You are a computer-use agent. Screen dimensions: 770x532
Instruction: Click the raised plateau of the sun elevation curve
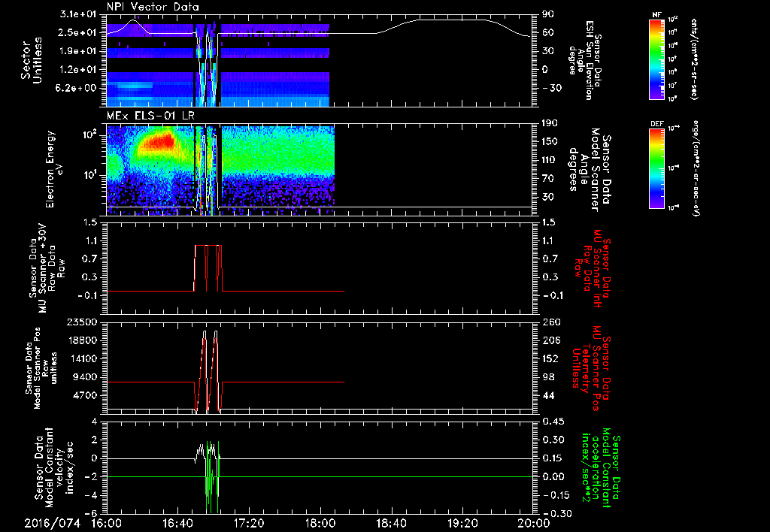coord(452,20)
